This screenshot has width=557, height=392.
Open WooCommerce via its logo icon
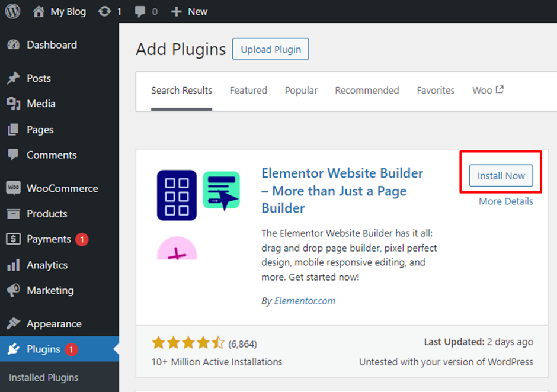[13, 188]
